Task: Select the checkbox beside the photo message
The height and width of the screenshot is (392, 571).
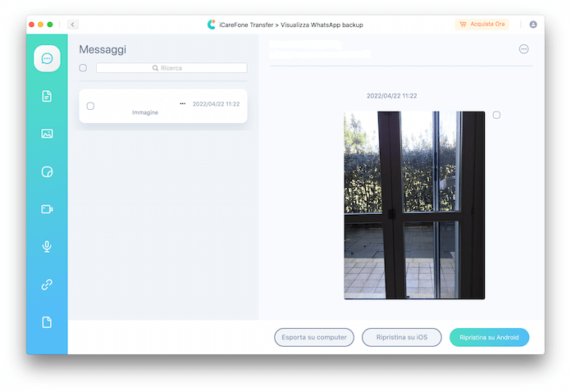Action: [496, 116]
